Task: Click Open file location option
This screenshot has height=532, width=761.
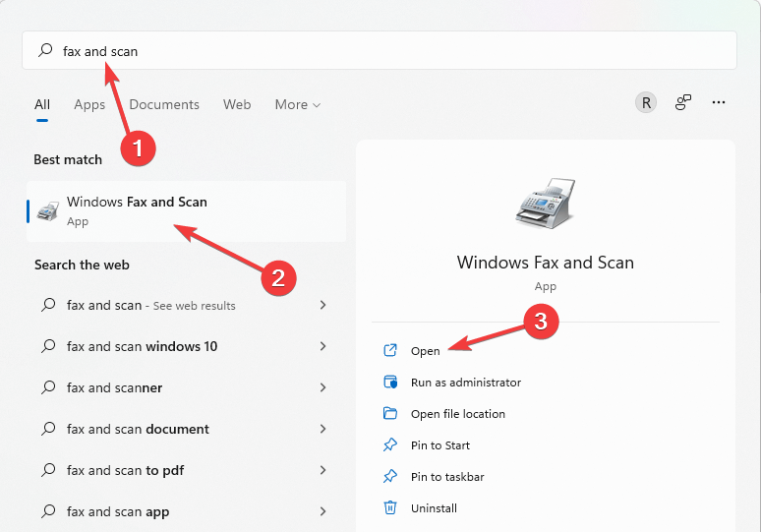Action: tap(457, 414)
